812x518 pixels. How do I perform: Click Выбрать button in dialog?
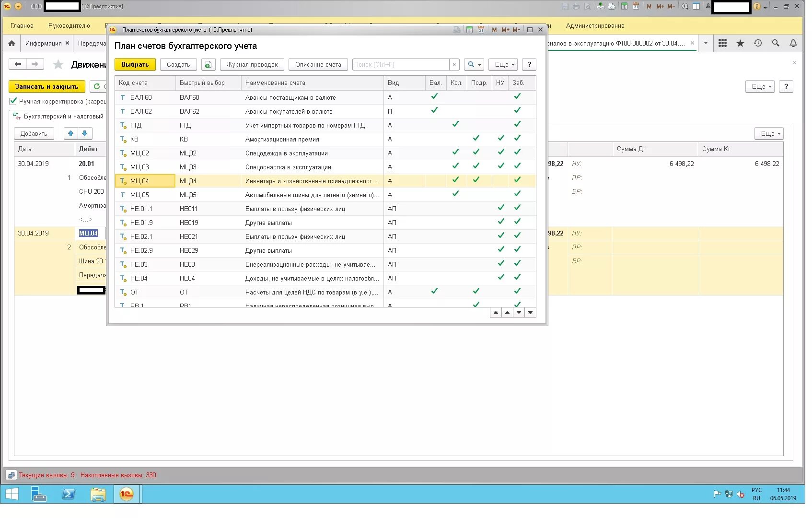(135, 64)
